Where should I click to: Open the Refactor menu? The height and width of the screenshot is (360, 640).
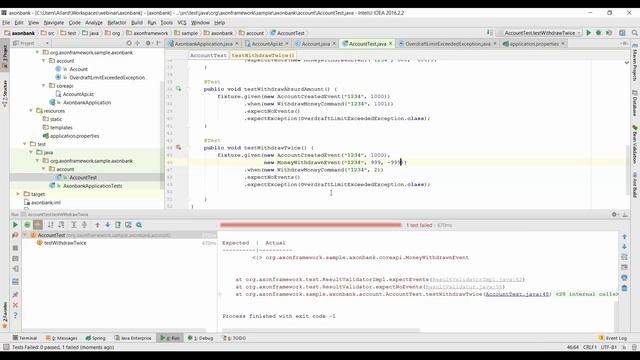click(117, 22)
